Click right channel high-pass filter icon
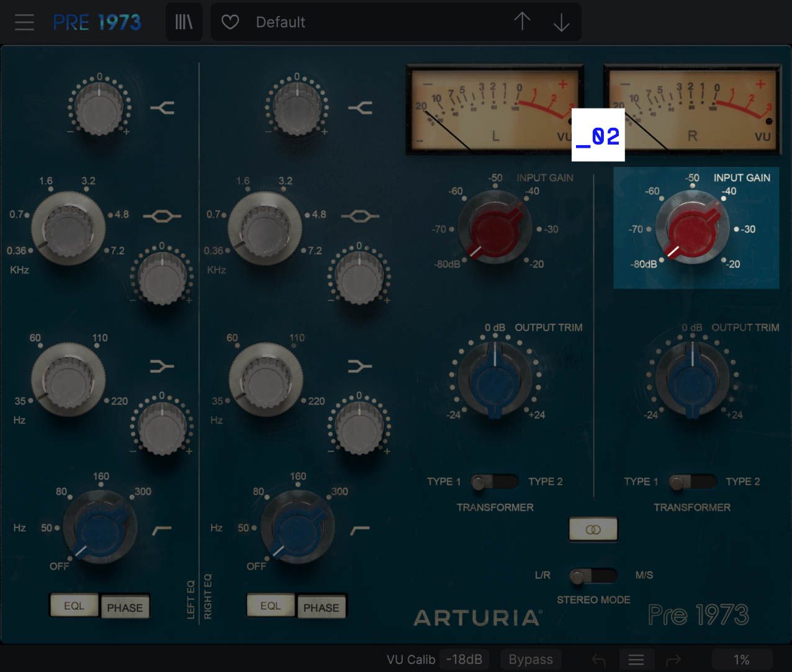 [x=359, y=529]
